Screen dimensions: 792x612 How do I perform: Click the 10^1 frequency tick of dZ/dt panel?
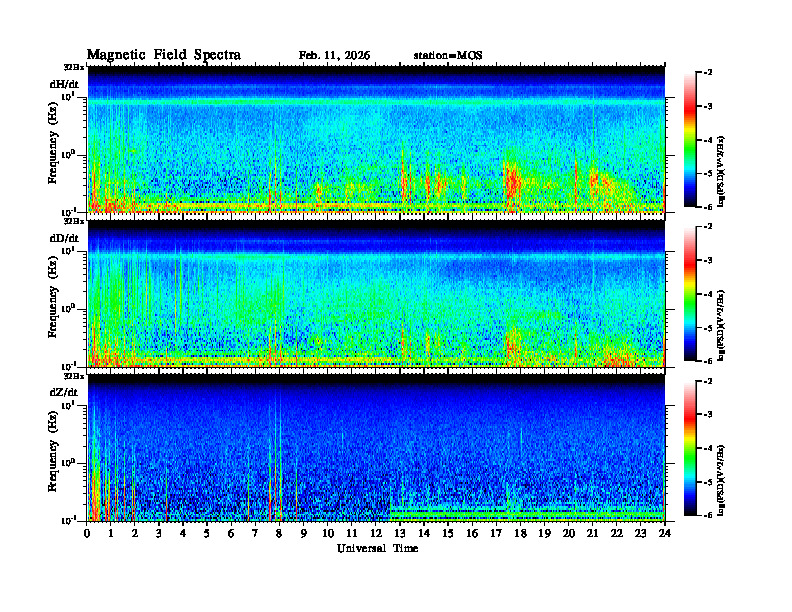[69, 404]
